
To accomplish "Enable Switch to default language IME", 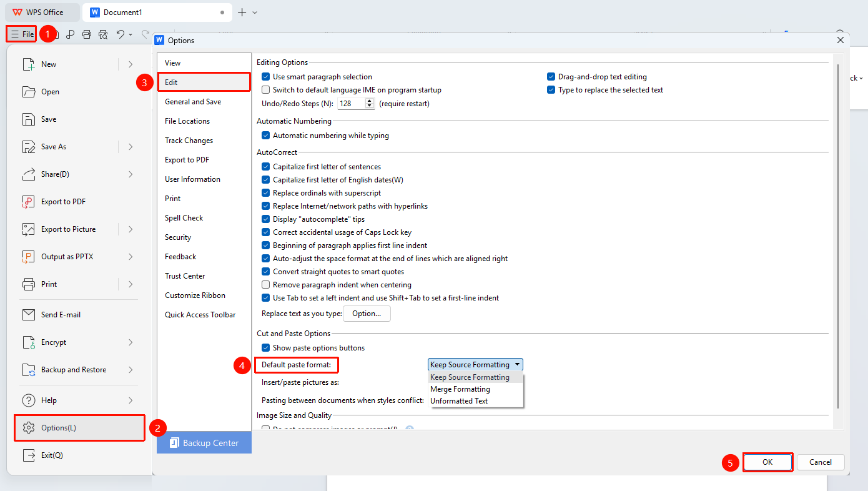I will (266, 90).
